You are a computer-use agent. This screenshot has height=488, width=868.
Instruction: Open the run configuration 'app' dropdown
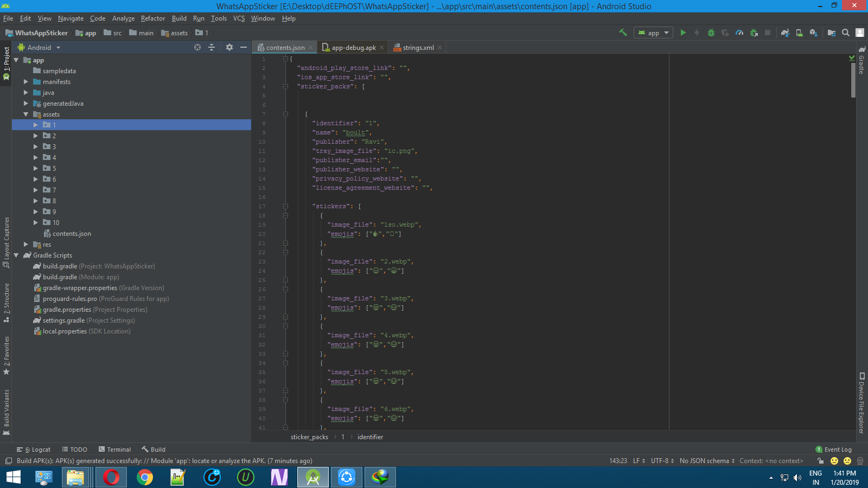click(654, 33)
